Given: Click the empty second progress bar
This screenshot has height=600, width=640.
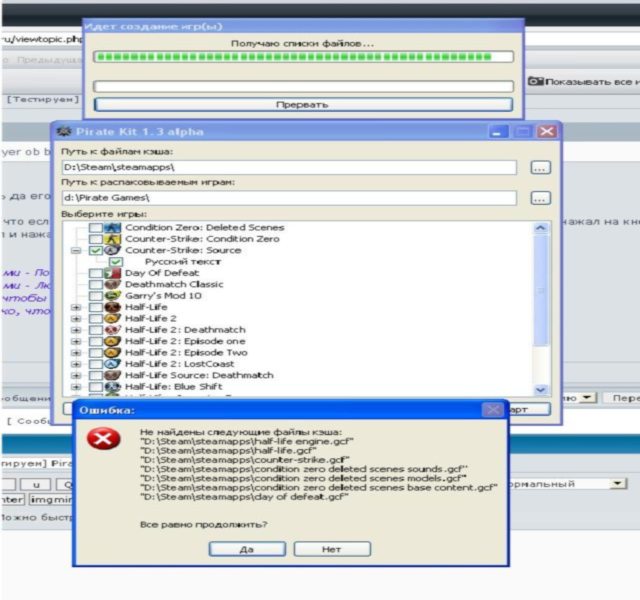Looking at the screenshot, I should [303, 86].
